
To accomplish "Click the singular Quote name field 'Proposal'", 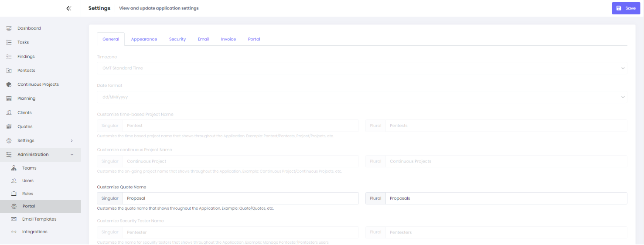I will tap(241, 198).
